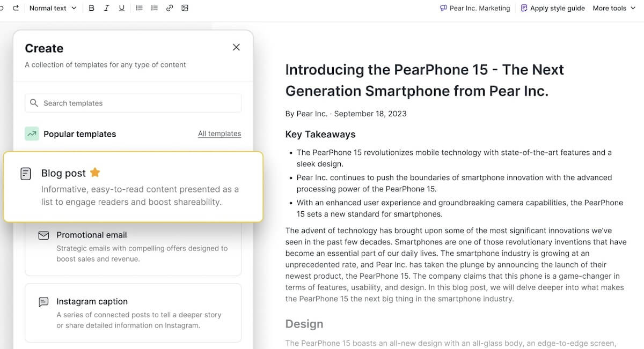Close the Create panel
This screenshot has width=644, height=349.
click(236, 47)
